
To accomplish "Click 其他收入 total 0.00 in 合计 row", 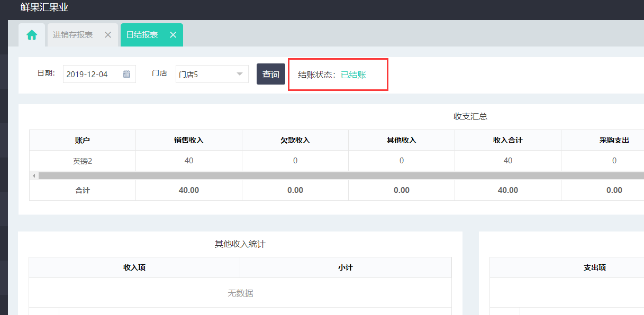I will (x=402, y=190).
